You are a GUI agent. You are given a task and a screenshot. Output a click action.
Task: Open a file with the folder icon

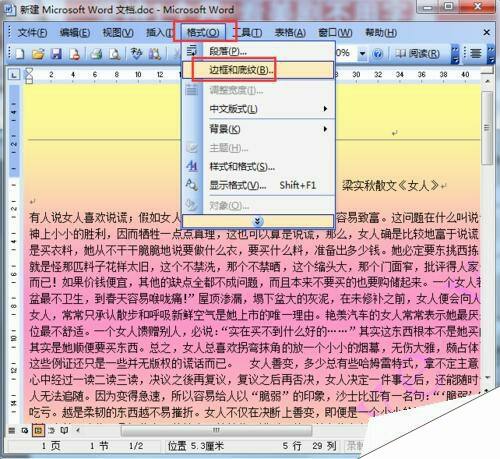click(x=38, y=53)
